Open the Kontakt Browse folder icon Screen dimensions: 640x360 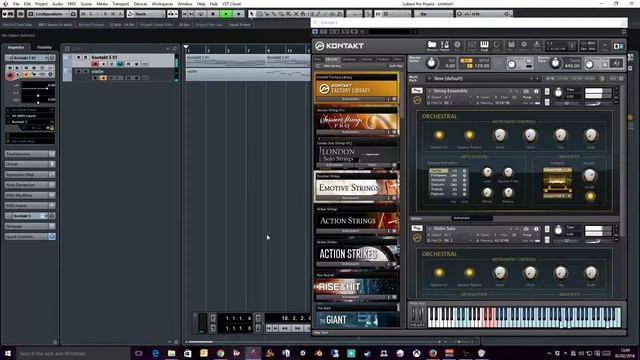(x=432, y=45)
